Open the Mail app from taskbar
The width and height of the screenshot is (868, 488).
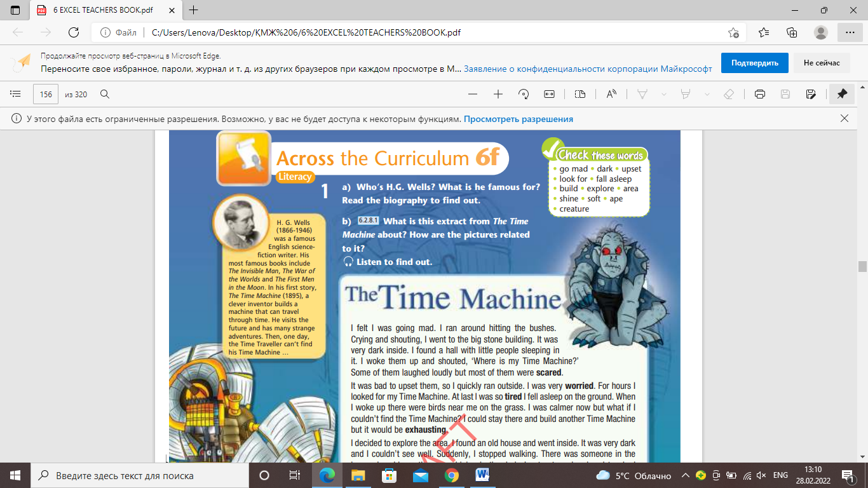coord(421,475)
